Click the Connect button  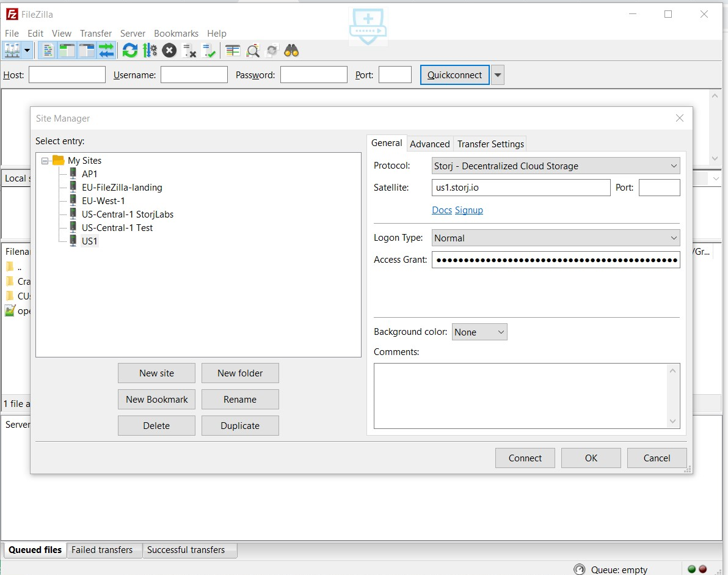click(525, 458)
